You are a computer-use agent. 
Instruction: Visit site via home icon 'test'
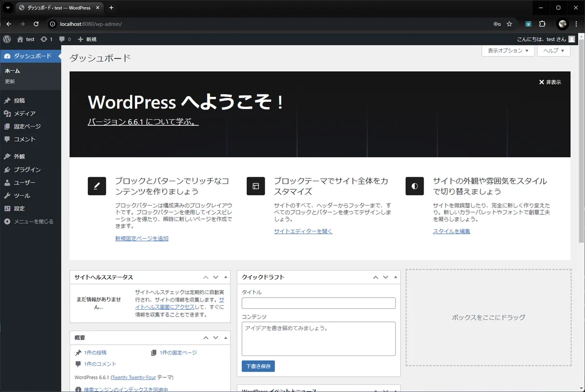(x=25, y=39)
